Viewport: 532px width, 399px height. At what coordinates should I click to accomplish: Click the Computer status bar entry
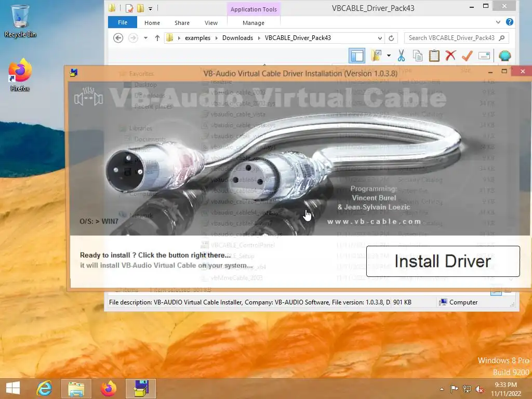458,302
